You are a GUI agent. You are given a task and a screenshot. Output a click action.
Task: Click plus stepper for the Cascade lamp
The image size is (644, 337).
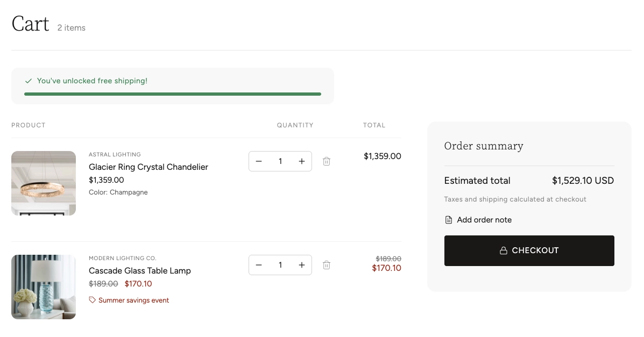[302, 265]
